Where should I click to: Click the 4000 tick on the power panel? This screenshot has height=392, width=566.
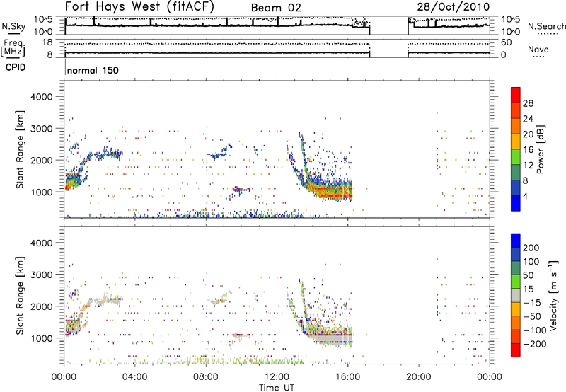pyautogui.click(x=41, y=97)
